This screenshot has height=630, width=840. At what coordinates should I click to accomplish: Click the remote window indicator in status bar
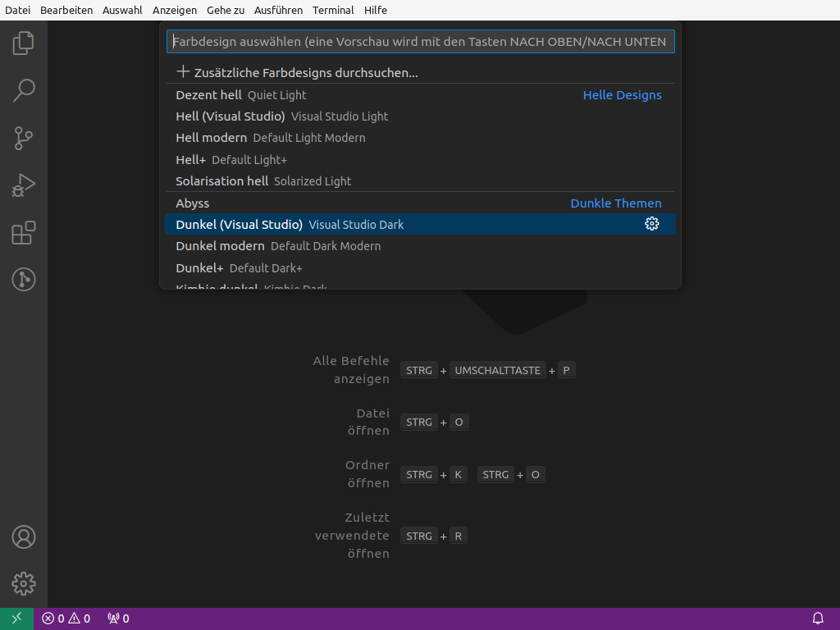(x=16, y=619)
